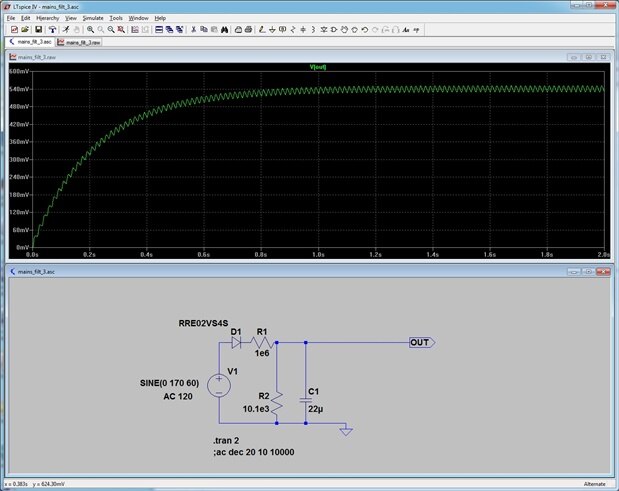Place a diode from the toolbar
Screen dimensions: 619x491
(324, 30)
